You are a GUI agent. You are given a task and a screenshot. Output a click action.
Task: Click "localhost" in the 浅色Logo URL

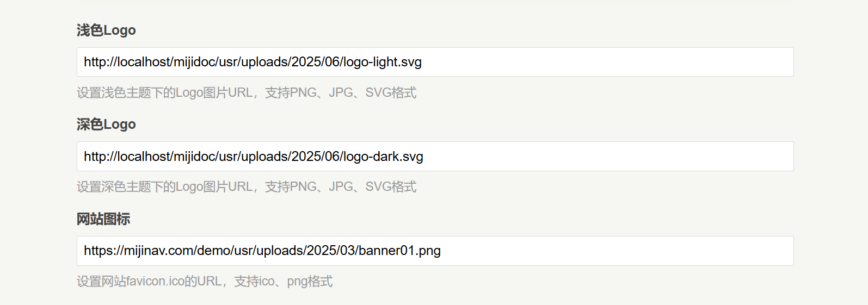(144, 62)
